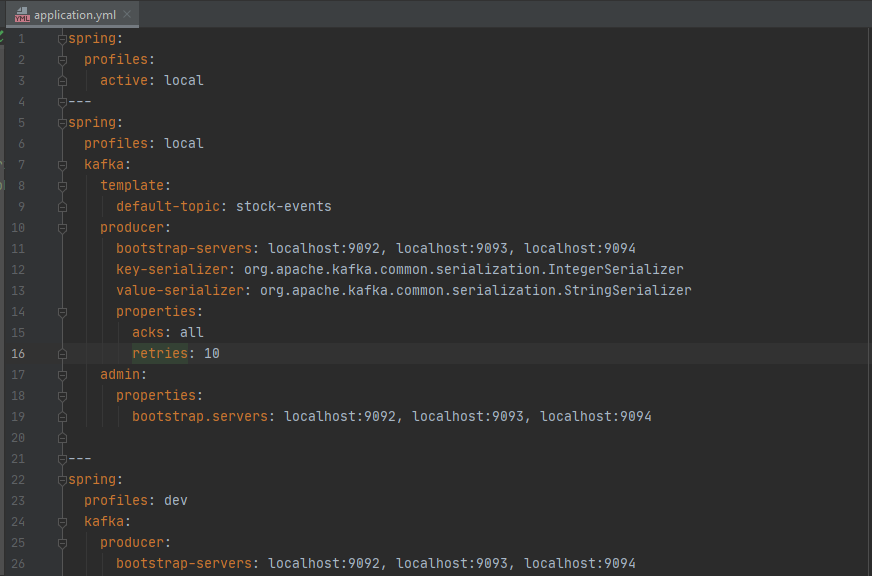
Task: Place cursor on the highlighted retries key
Action: (159, 353)
